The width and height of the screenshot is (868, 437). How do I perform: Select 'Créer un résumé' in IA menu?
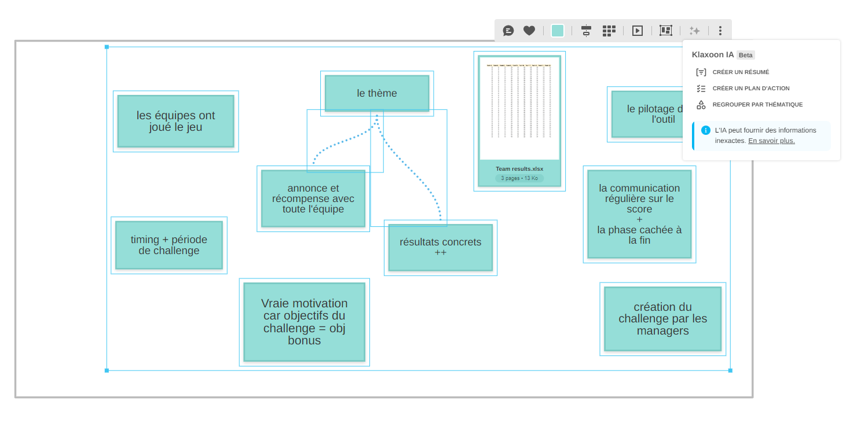tap(741, 72)
